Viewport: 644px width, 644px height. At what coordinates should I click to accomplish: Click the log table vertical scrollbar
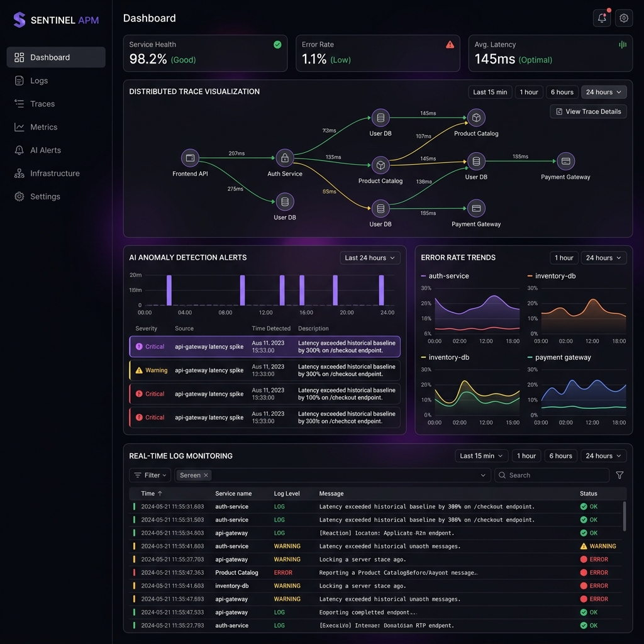(x=625, y=516)
